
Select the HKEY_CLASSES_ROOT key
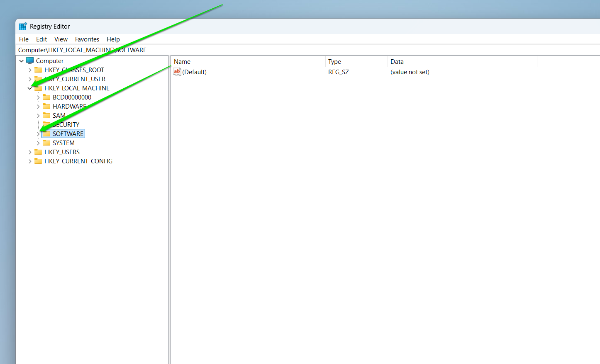(74, 70)
